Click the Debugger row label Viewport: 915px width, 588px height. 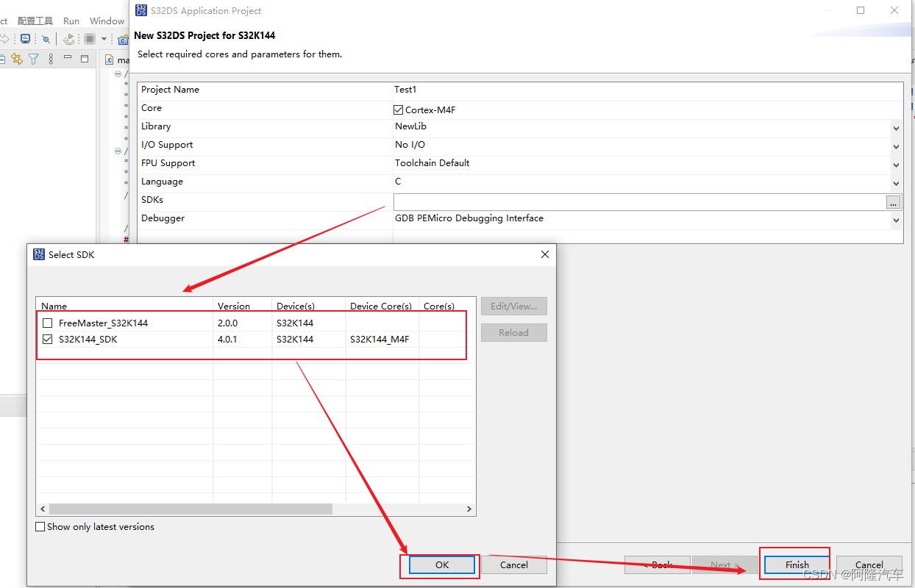pyautogui.click(x=163, y=218)
